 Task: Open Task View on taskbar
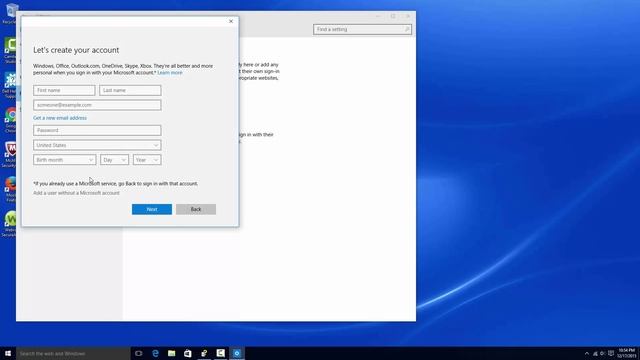point(139,353)
